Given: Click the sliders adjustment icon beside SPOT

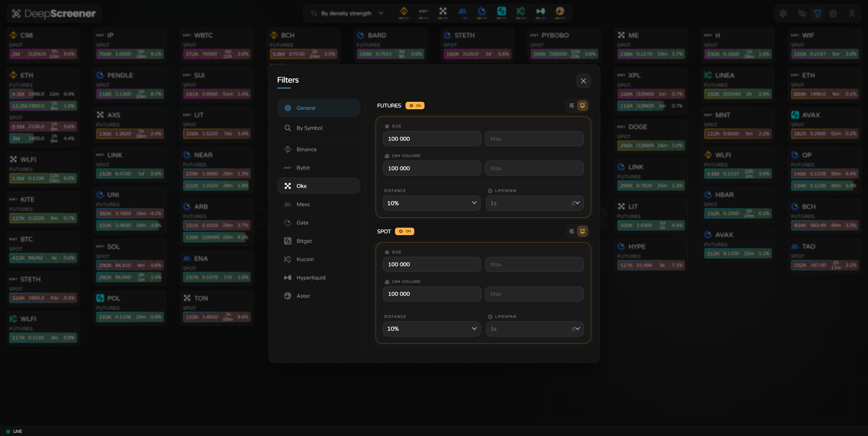Looking at the screenshot, I should click(x=571, y=231).
